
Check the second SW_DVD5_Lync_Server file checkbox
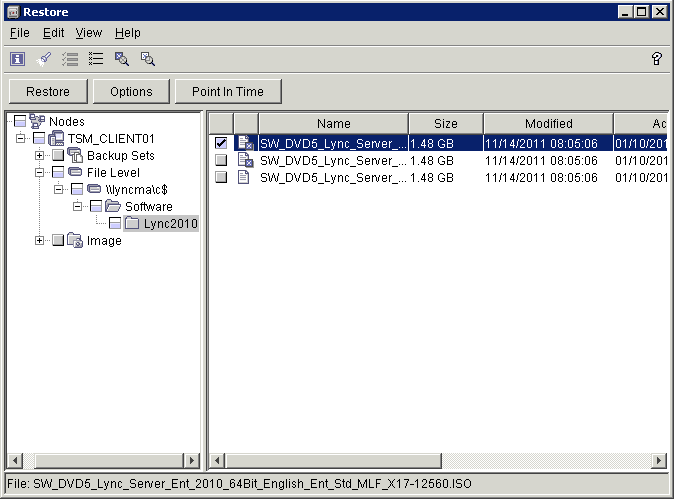click(220, 160)
